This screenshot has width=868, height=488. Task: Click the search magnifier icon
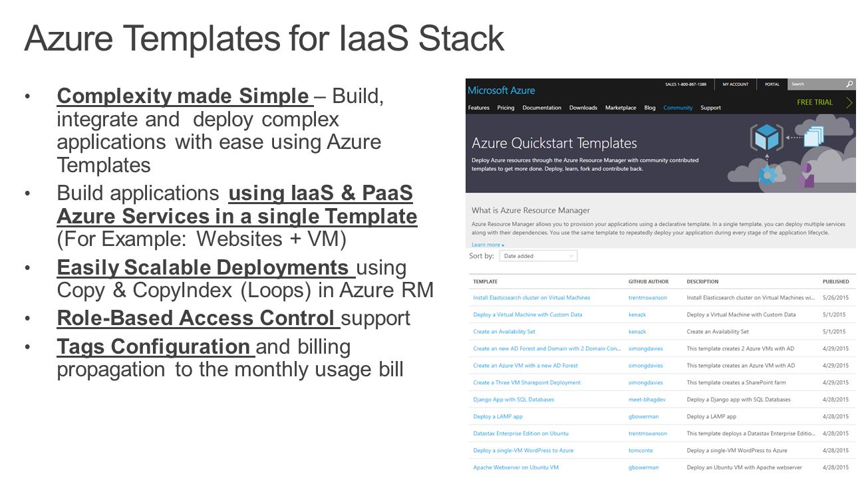[x=849, y=84]
